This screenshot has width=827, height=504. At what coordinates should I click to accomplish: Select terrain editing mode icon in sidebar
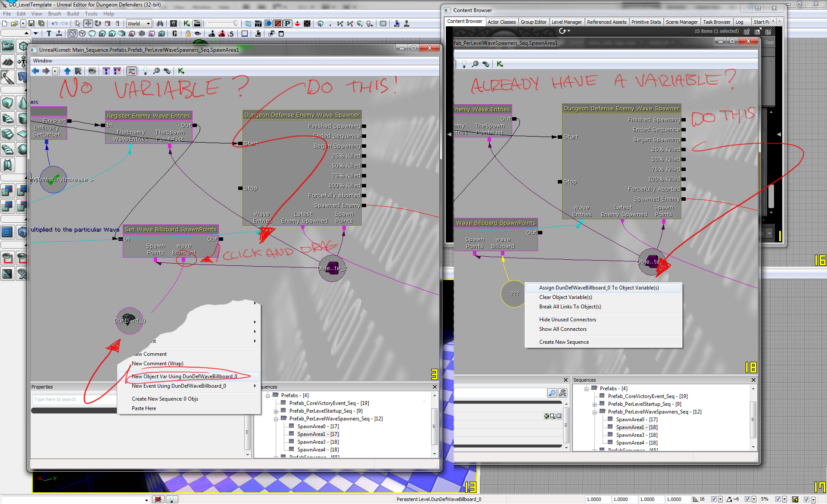[7, 62]
